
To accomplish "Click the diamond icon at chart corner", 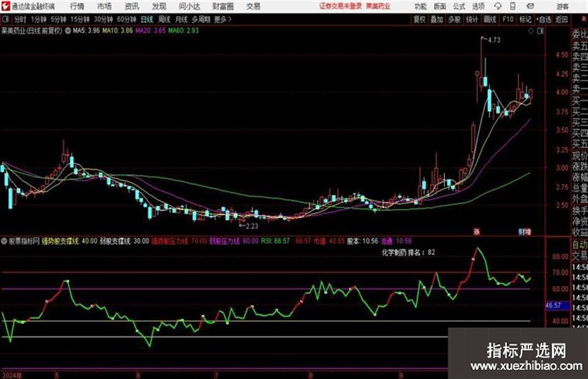I will coord(531,31).
